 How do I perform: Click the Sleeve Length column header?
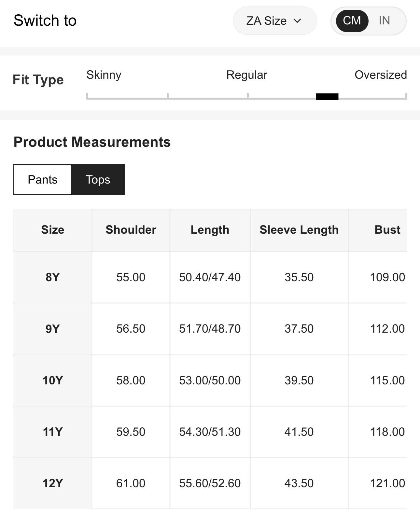click(x=299, y=230)
